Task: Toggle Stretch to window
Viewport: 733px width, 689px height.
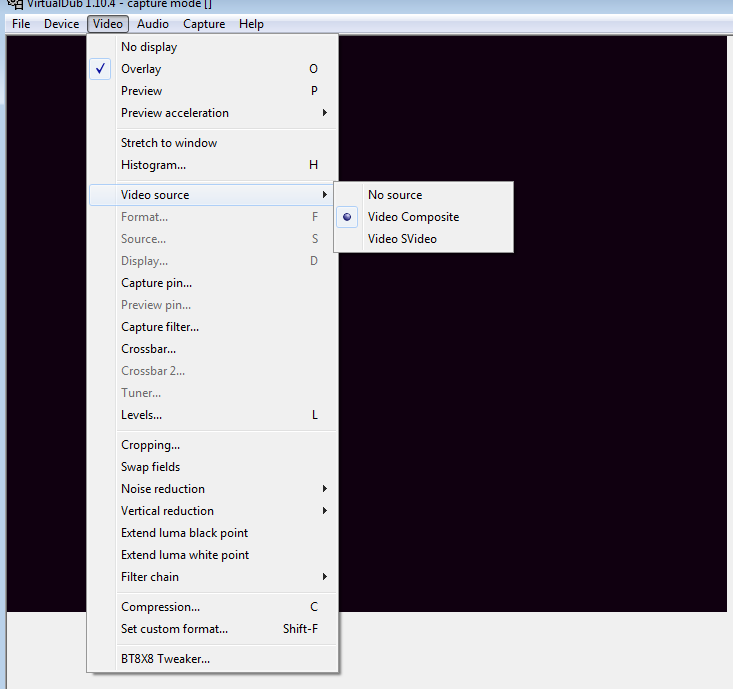Action: coord(213,143)
